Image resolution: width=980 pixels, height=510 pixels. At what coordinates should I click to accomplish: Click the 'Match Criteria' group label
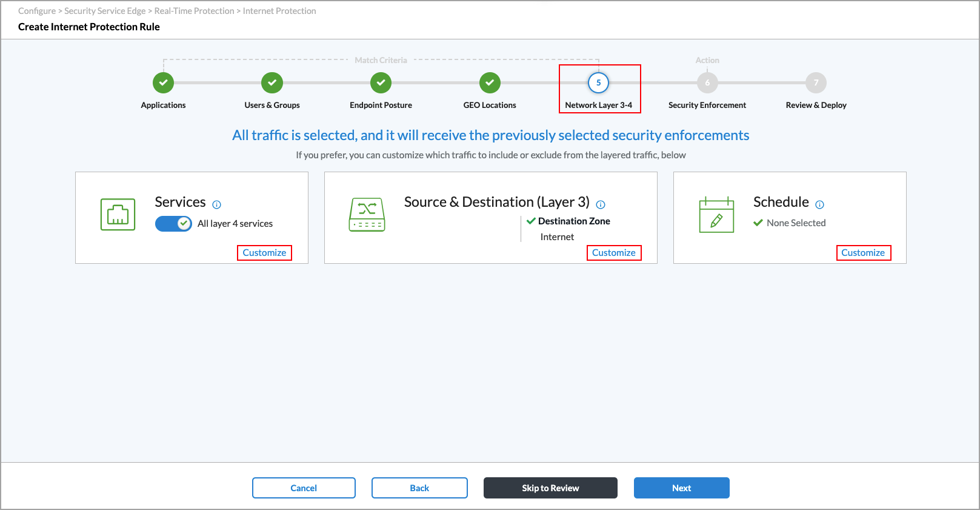click(381, 60)
